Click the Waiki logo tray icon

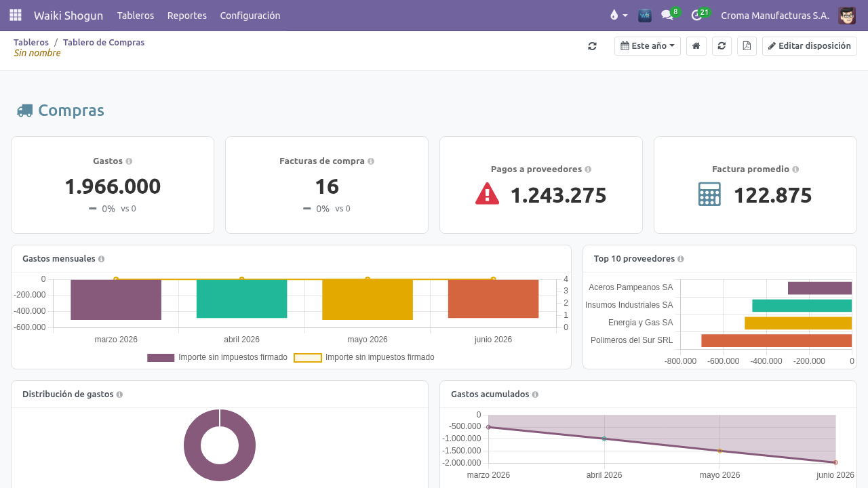(x=645, y=15)
